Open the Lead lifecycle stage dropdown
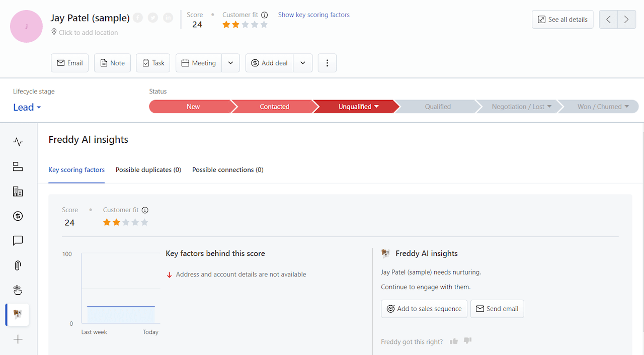 tap(27, 107)
